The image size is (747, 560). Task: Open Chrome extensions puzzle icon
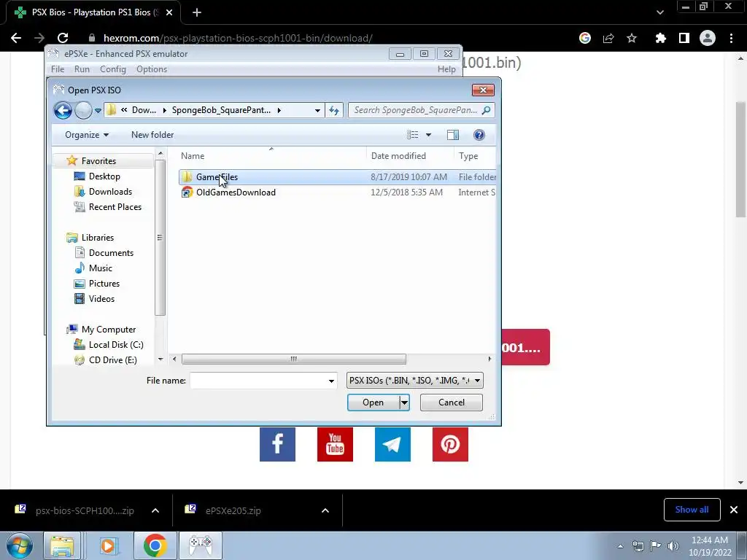click(x=660, y=38)
